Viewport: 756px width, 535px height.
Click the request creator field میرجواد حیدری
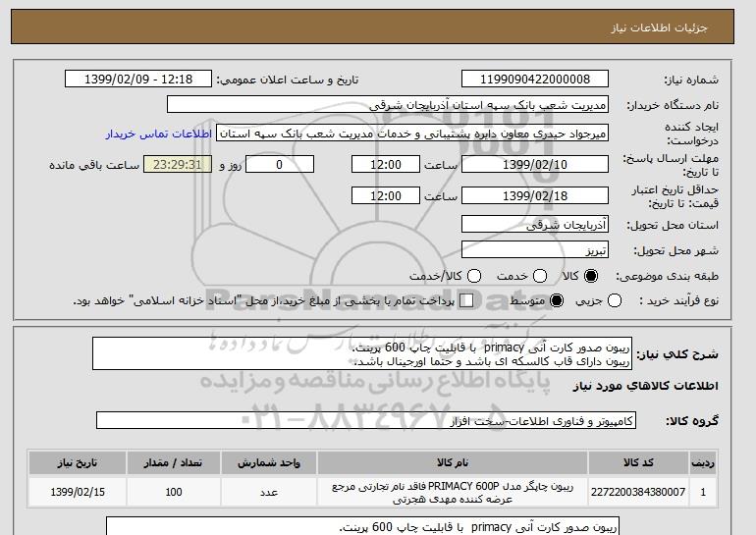coord(412,134)
